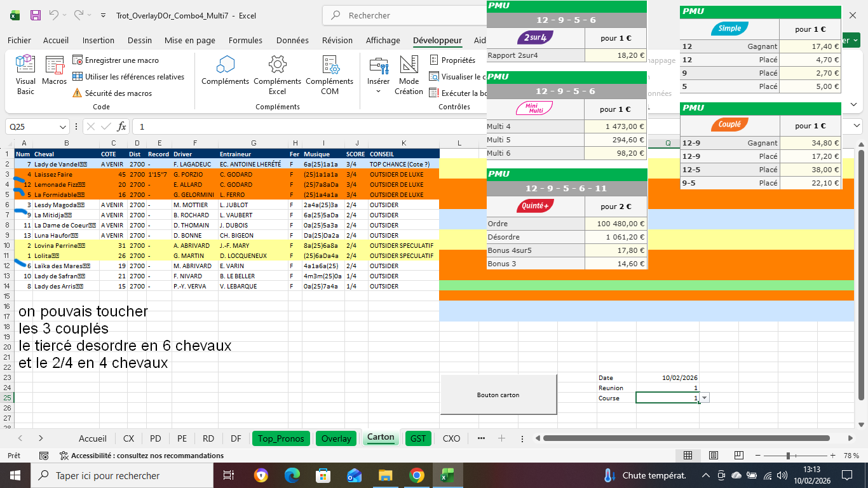Toggle Utiliser les références relatives

click(x=128, y=77)
